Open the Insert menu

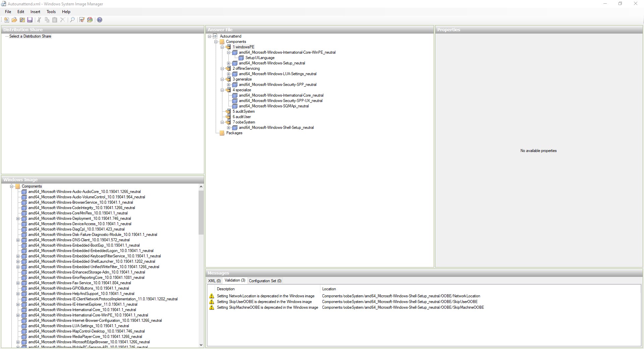pyautogui.click(x=35, y=12)
